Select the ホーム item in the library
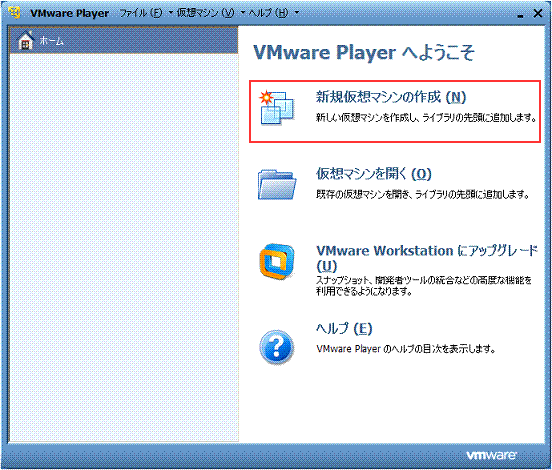552x470 pixels. pos(124,41)
